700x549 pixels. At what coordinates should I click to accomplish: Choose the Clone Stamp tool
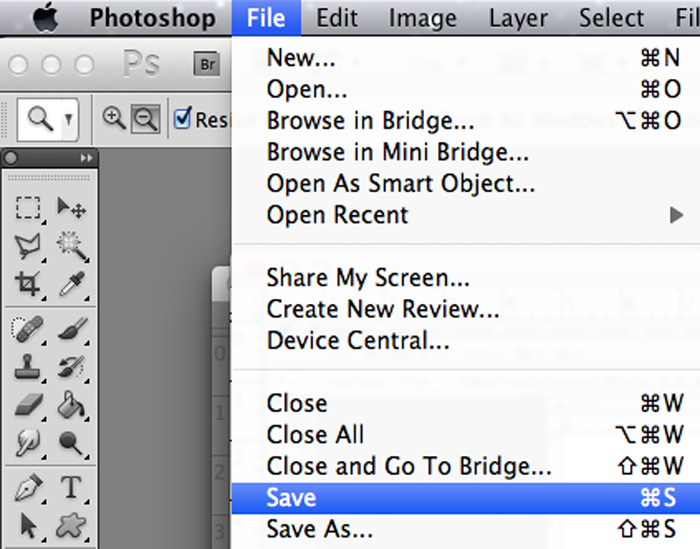point(28,367)
